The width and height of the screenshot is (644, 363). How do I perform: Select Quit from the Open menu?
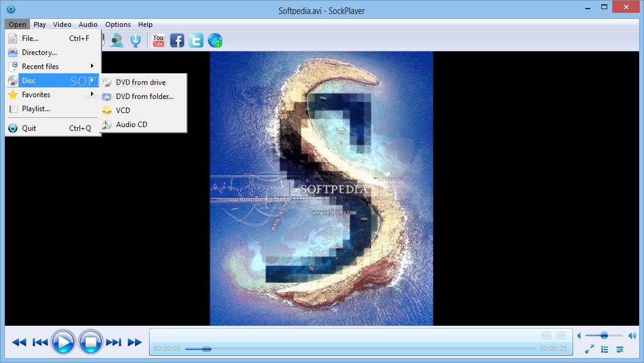click(x=53, y=128)
